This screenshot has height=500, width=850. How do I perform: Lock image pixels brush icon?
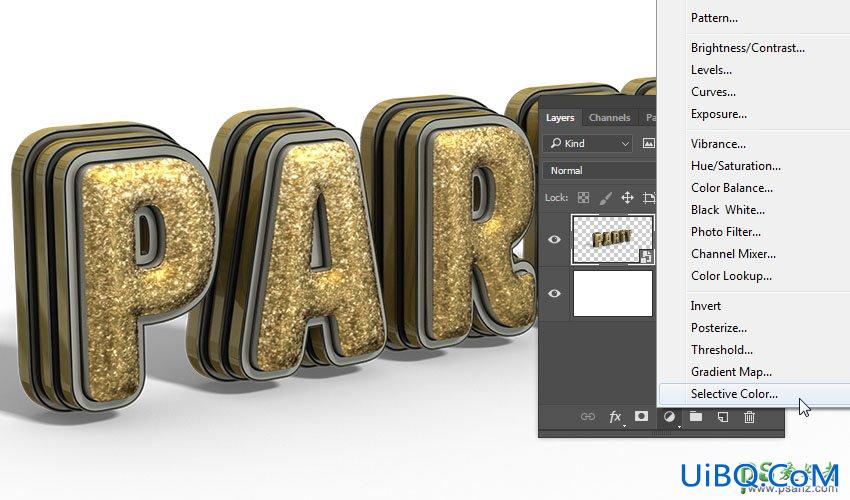(x=605, y=197)
